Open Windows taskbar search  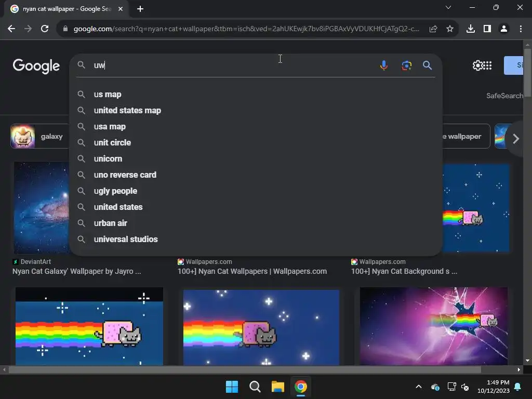(255, 387)
